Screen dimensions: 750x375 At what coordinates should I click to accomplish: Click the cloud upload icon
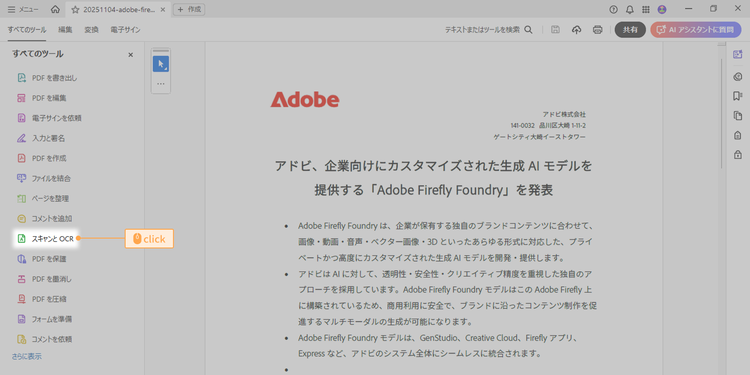(x=577, y=30)
